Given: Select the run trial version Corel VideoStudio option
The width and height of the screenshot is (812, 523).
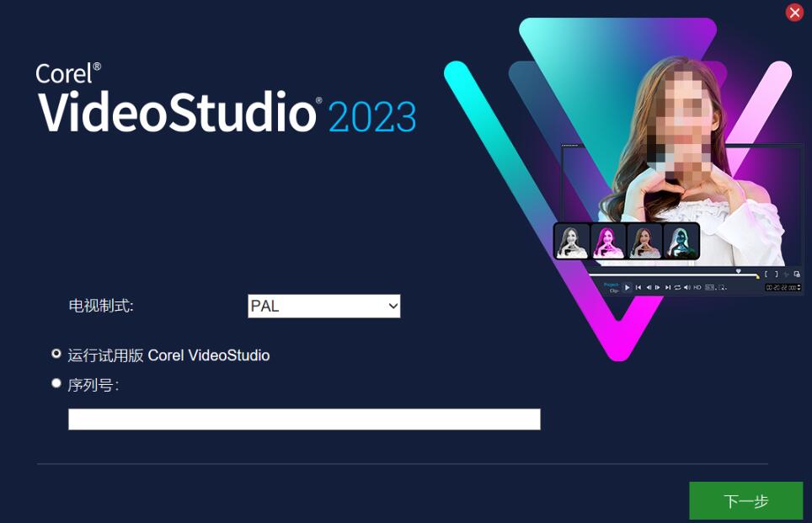Looking at the screenshot, I should (56, 354).
